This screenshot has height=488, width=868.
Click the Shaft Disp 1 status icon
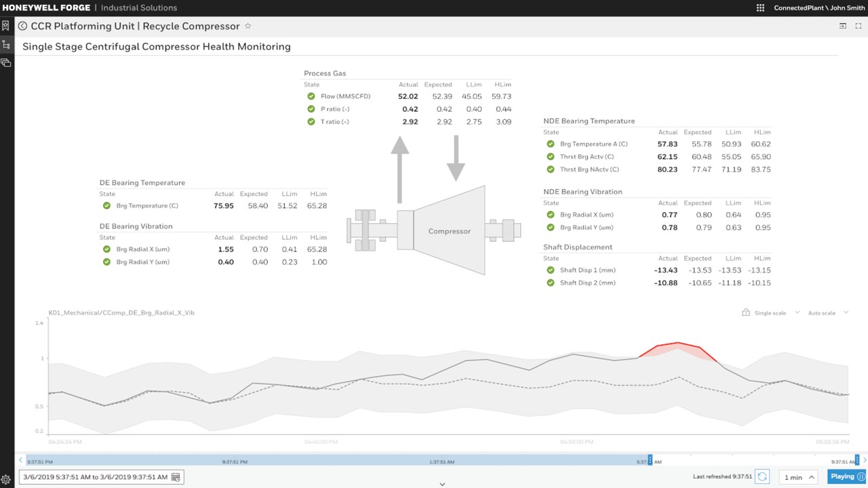(x=550, y=270)
